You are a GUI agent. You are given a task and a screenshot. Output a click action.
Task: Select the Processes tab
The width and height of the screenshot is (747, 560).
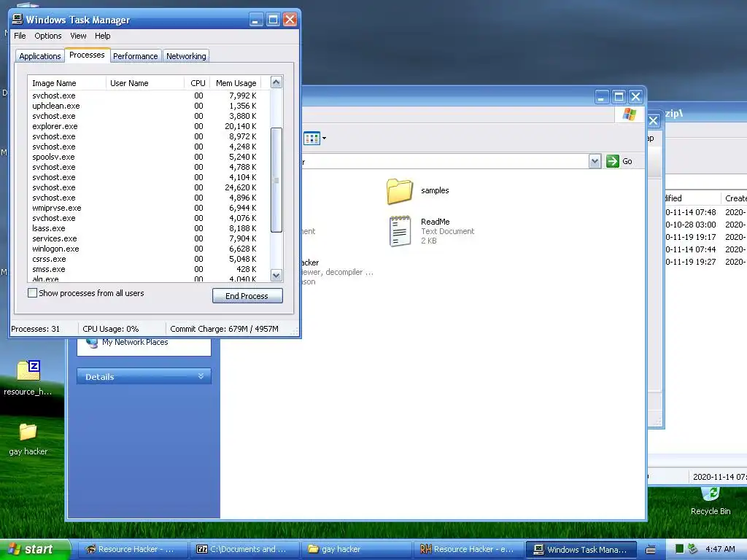pyautogui.click(x=87, y=55)
